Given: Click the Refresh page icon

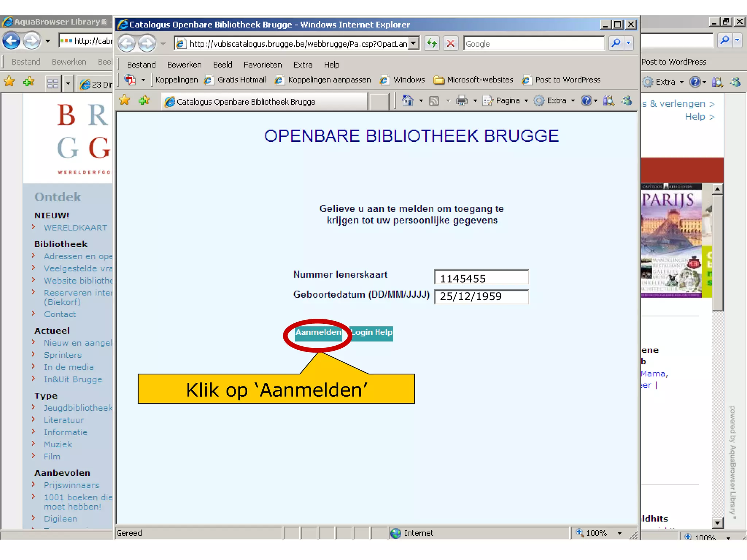Looking at the screenshot, I should tap(432, 44).
